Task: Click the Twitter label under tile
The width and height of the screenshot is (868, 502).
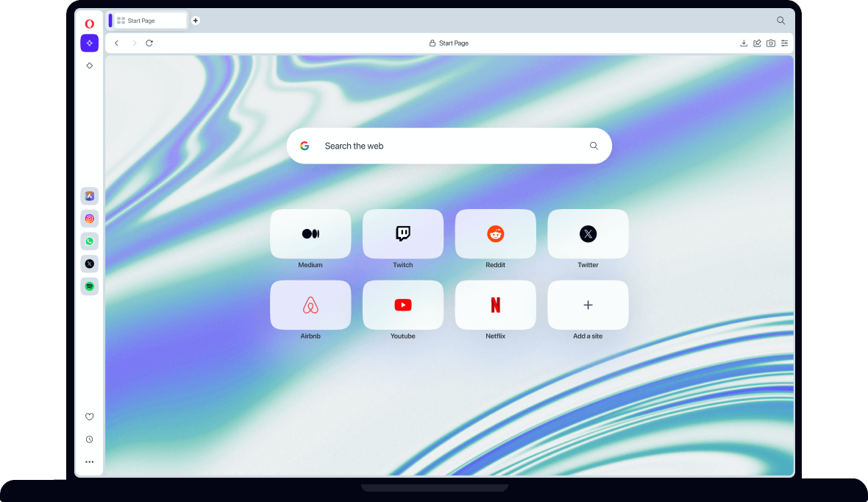Action: pyautogui.click(x=588, y=265)
